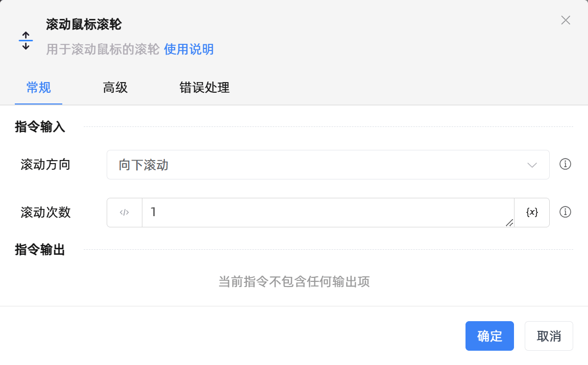Click the </> code mode icon for 滚动次数
Image resolution: width=588 pixels, height=365 pixels.
point(124,213)
